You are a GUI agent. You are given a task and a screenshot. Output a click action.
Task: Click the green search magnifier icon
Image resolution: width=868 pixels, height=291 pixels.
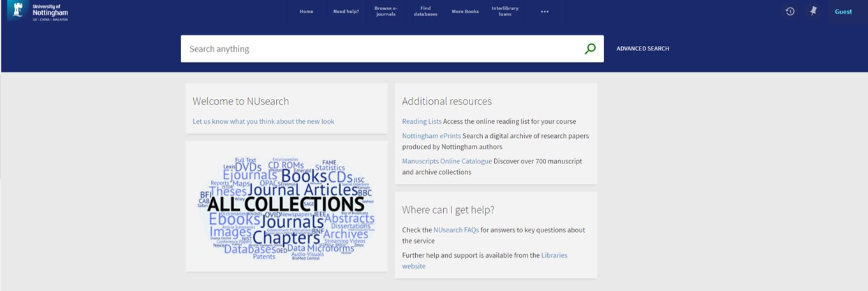pos(590,49)
